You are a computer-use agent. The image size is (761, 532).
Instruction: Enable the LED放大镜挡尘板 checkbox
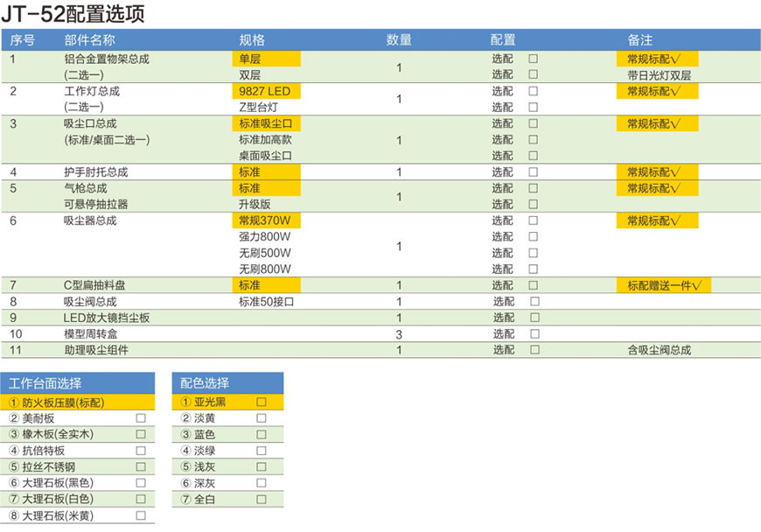(534, 318)
